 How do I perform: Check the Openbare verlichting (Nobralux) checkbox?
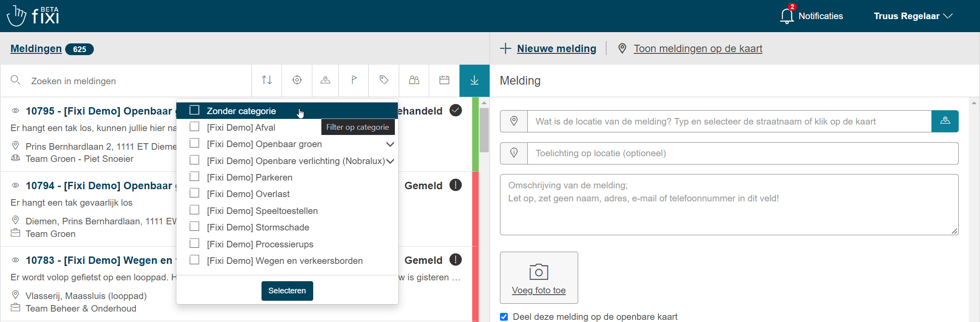click(195, 160)
